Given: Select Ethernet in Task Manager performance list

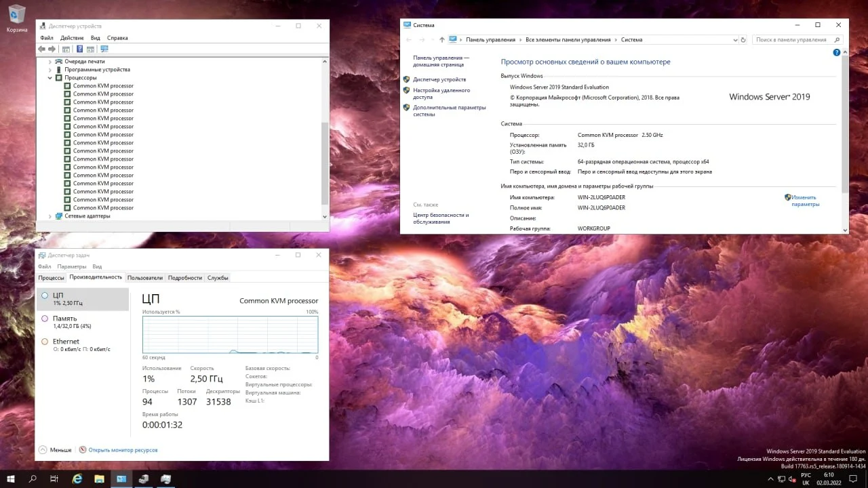Looking at the screenshot, I should tap(82, 345).
